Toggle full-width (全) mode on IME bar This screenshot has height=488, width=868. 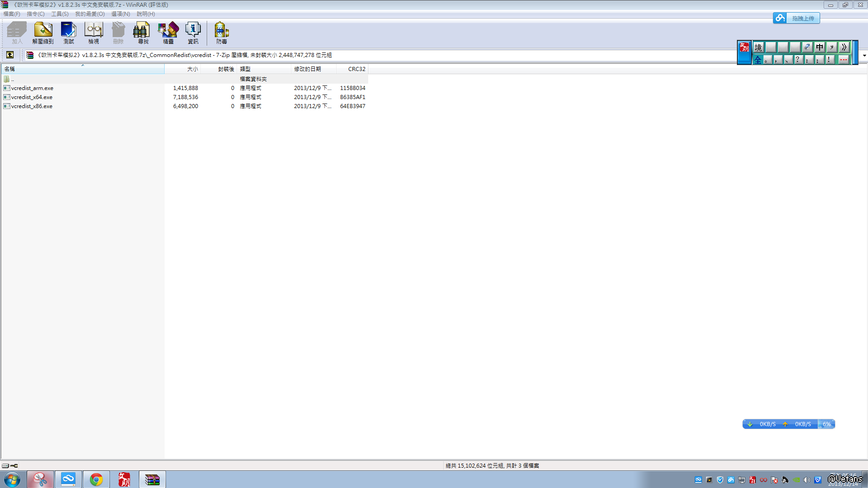[758, 59]
